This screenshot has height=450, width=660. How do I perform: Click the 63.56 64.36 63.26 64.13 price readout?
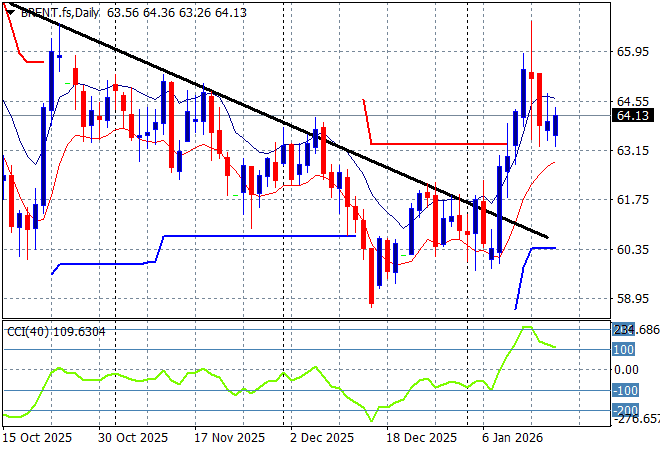(x=177, y=13)
